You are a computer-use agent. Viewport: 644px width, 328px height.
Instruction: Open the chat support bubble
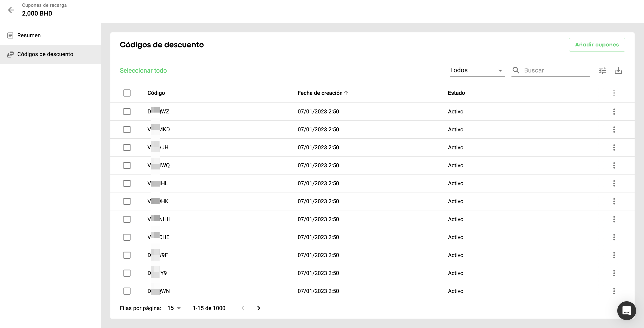click(626, 310)
